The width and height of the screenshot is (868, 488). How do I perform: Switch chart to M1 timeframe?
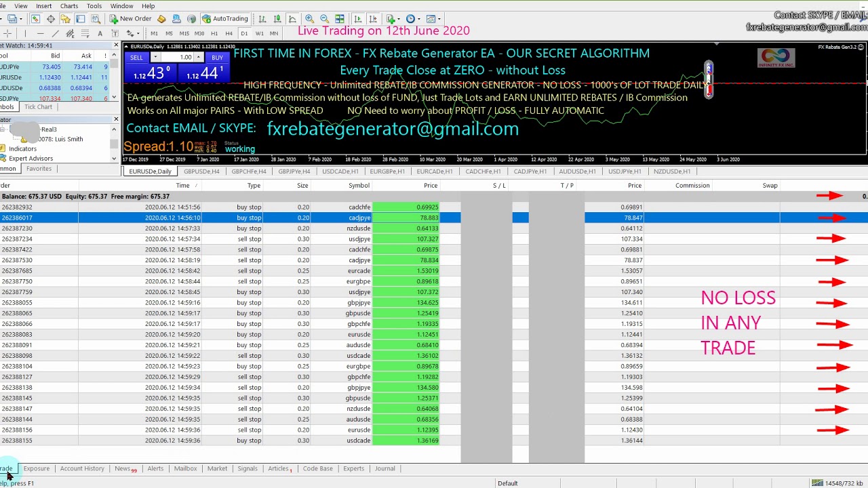(154, 33)
